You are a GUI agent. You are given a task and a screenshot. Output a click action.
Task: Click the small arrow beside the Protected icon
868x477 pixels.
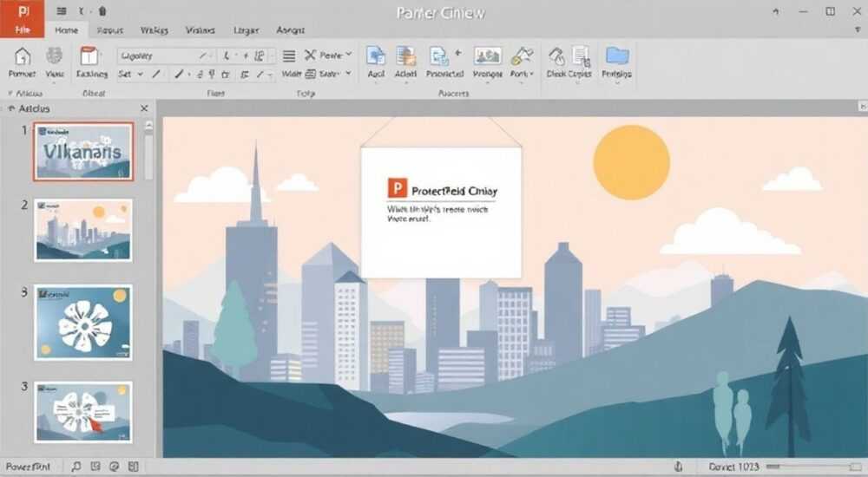(458, 53)
